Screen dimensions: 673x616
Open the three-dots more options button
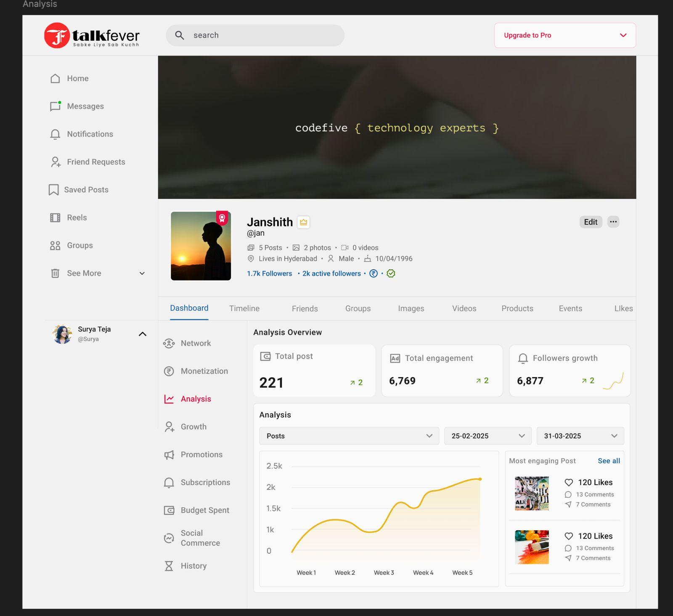point(613,222)
